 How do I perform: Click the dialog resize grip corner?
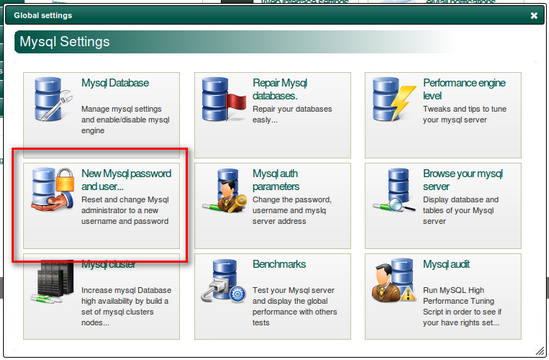pyautogui.click(x=540, y=351)
